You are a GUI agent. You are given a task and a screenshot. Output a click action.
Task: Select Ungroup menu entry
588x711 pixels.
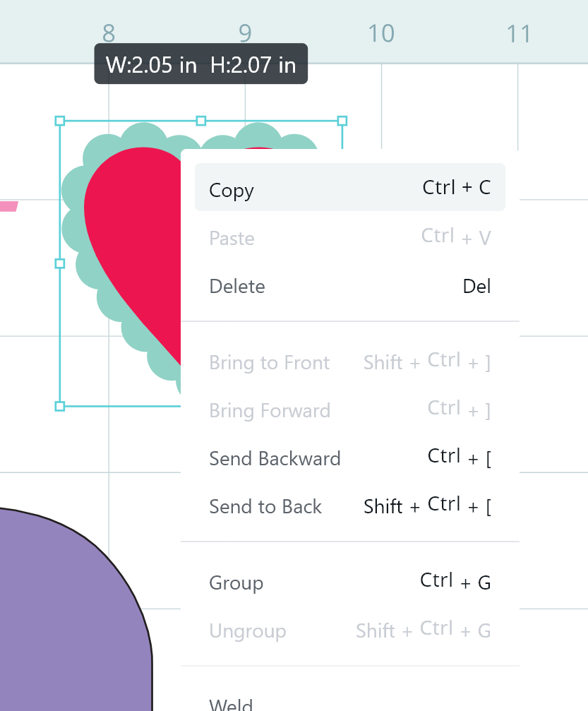[x=247, y=631]
